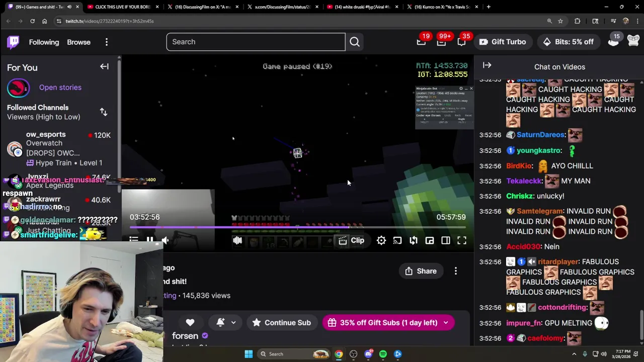This screenshot has height=362, width=644.
Task: Expand notification options chevron
Action: coord(233,323)
